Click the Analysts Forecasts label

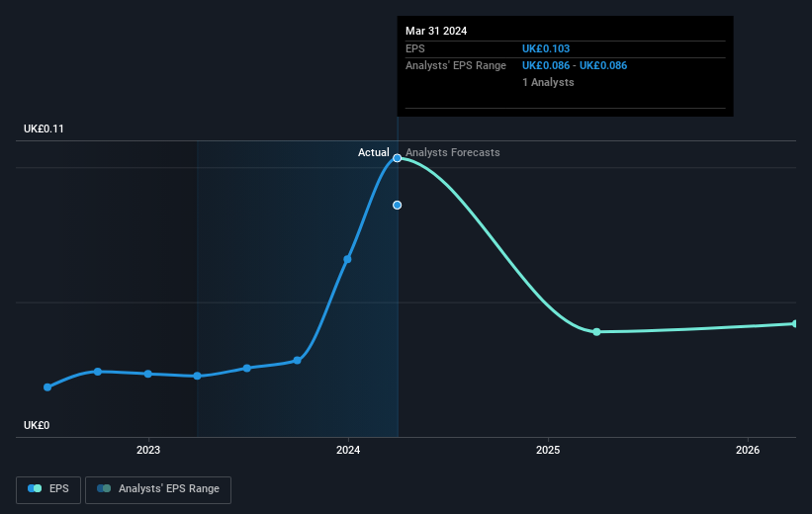click(453, 152)
